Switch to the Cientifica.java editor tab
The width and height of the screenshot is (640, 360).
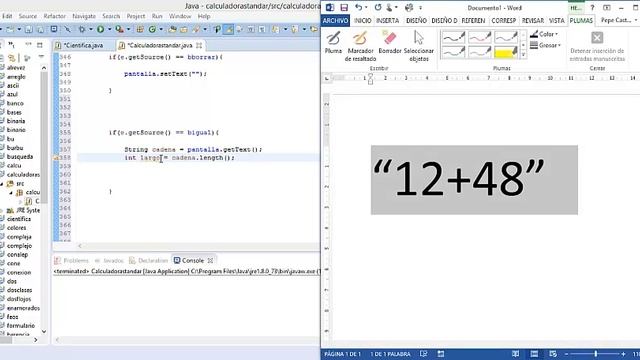84,45
